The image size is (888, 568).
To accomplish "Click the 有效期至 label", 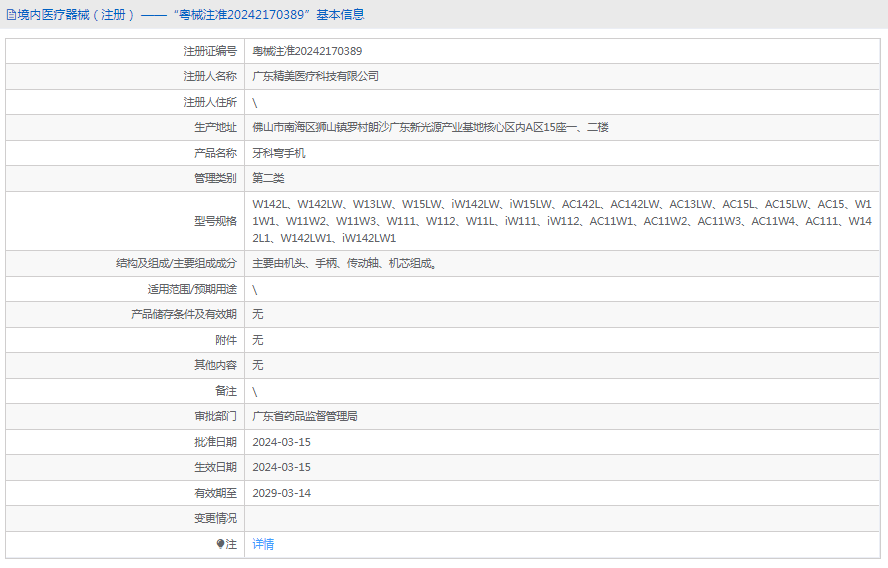I will tap(215, 493).
